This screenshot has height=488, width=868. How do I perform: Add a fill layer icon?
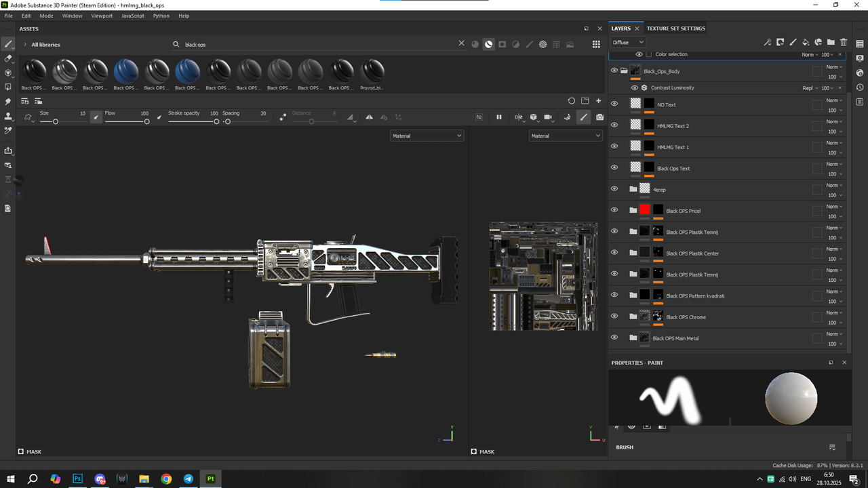[x=806, y=42]
